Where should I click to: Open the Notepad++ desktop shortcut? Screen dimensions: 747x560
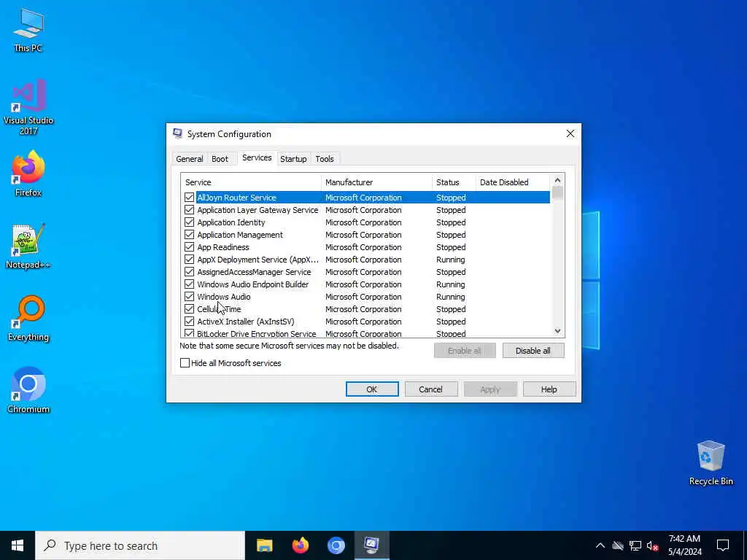click(28, 246)
